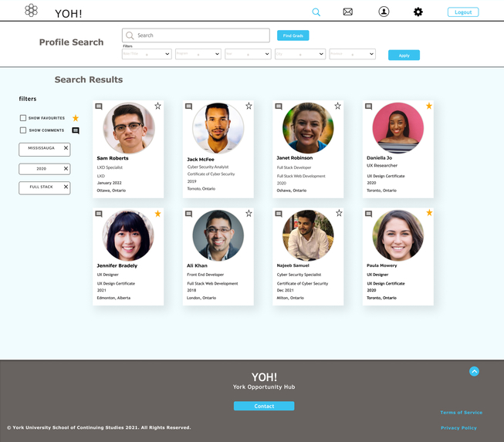Screen dimensions: 504x442
Task: Open Jennifer Bradely profile photo
Action: [x=128, y=235]
